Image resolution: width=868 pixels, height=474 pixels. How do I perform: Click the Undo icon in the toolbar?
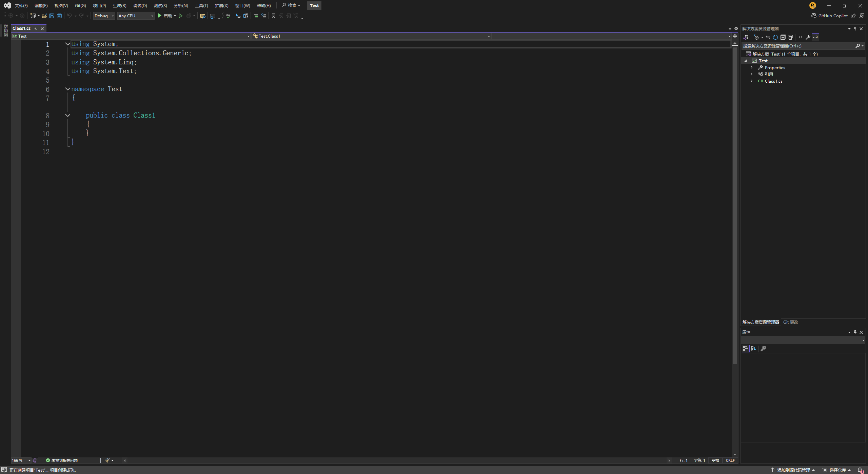(69, 16)
